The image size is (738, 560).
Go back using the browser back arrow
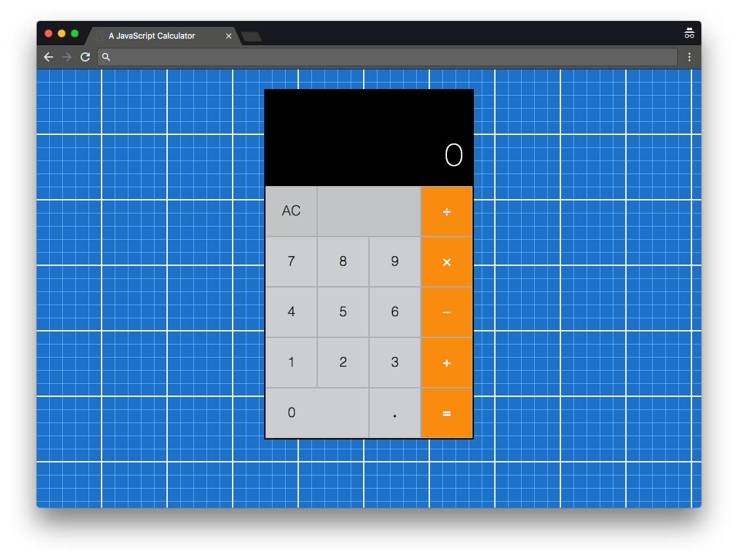coord(49,57)
